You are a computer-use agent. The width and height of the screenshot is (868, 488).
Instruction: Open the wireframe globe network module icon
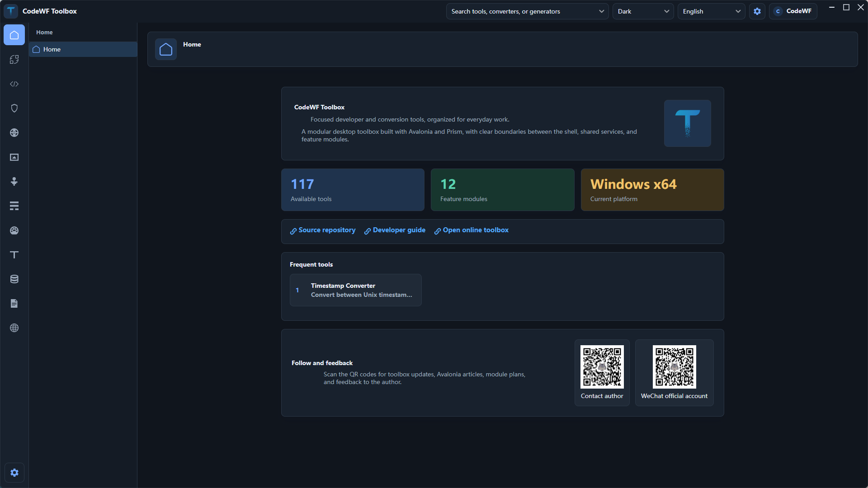14,328
